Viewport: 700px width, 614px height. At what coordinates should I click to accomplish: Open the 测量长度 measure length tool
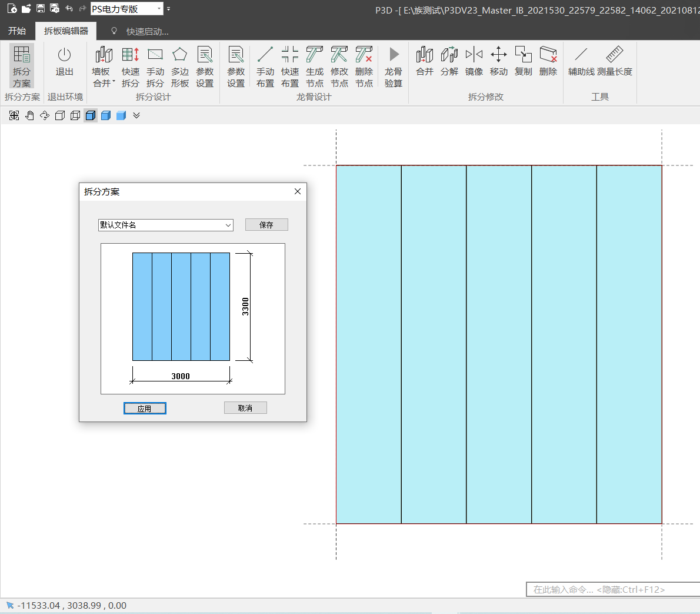click(614, 61)
